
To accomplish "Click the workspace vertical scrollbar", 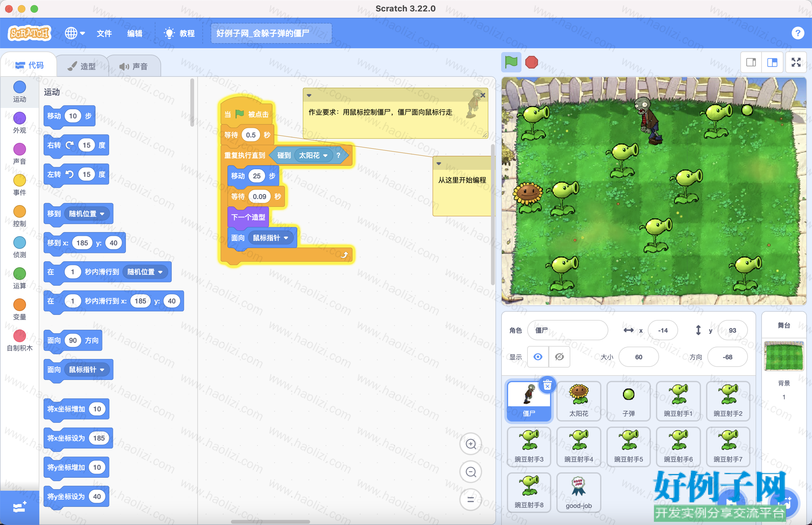I will (493, 215).
